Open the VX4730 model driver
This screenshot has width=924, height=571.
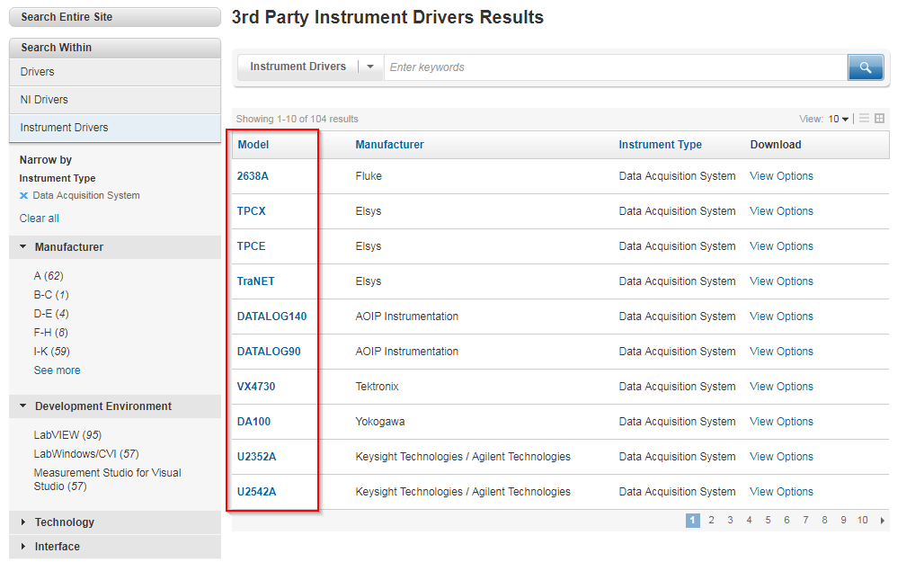pyautogui.click(x=256, y=387)
